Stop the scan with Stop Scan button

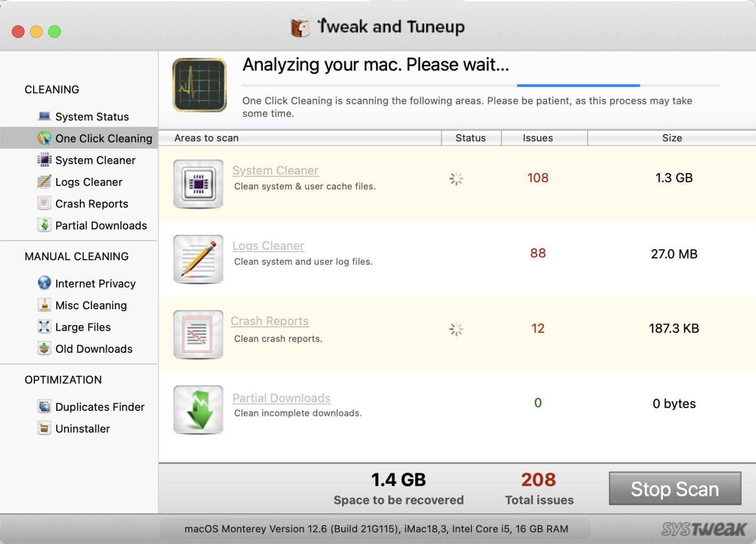click(675, 488)
